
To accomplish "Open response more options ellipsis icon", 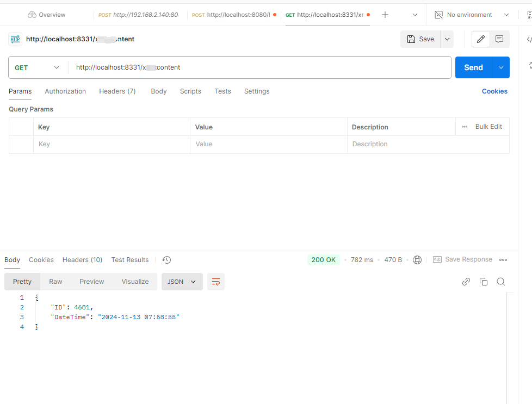I will 503,260.
